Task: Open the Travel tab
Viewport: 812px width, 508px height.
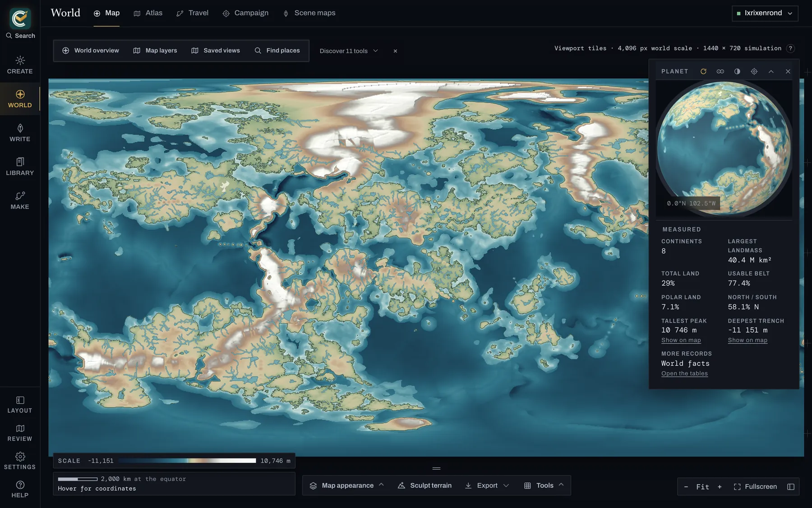Action: 193,13
